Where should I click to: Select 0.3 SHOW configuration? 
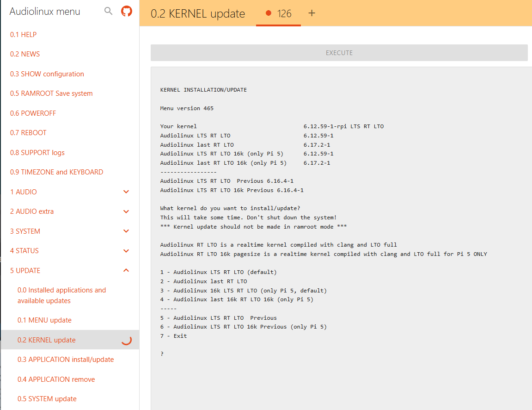coord(47,74)
